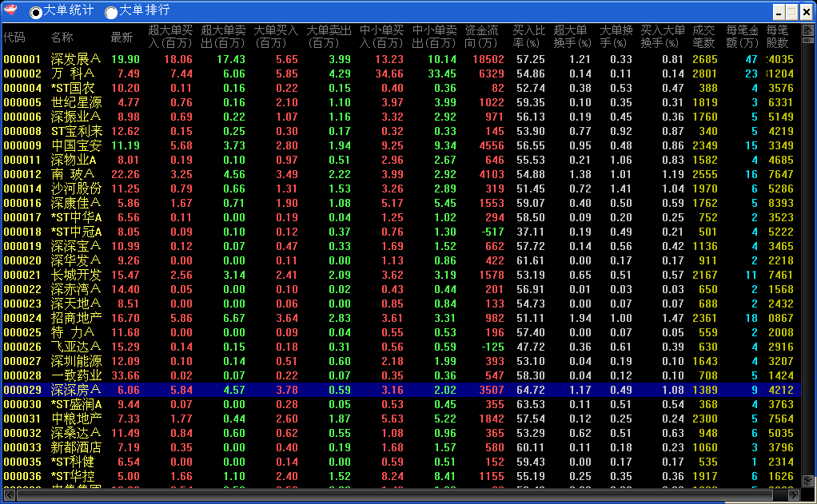817x504 pixels.
Task: Click the app logo icon in title bar
Action: [x=10, y=10]
